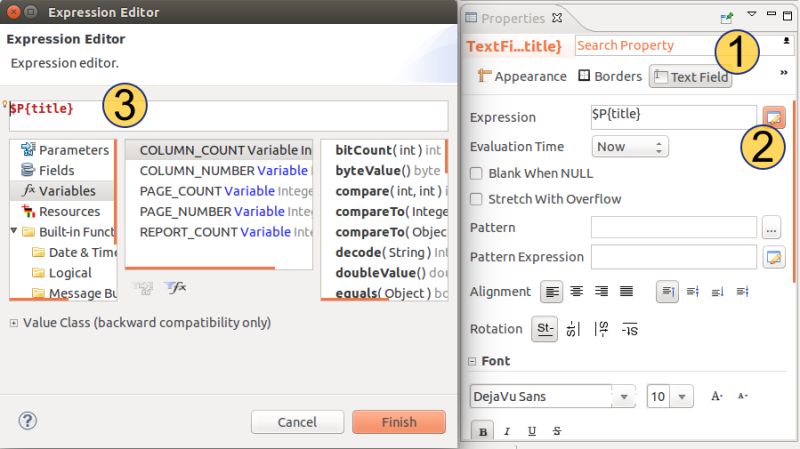Maximize the Properties panel

[788, 15]
